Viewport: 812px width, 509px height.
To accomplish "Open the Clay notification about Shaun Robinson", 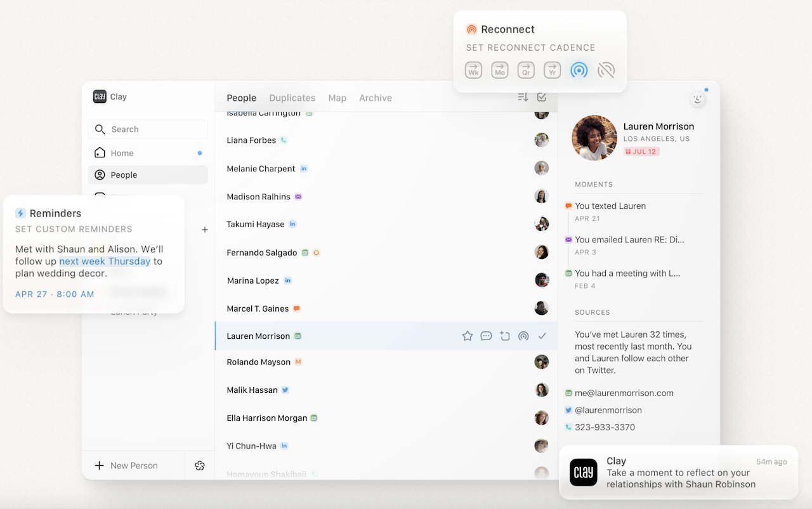I will click(x=678, y=472).
